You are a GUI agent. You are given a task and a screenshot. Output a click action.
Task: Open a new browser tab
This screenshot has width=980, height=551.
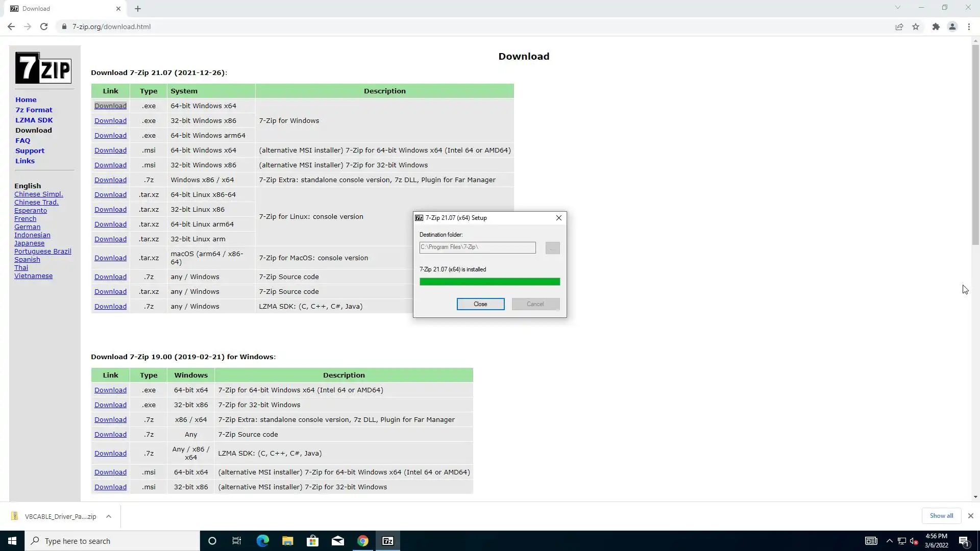coord(138,9)
